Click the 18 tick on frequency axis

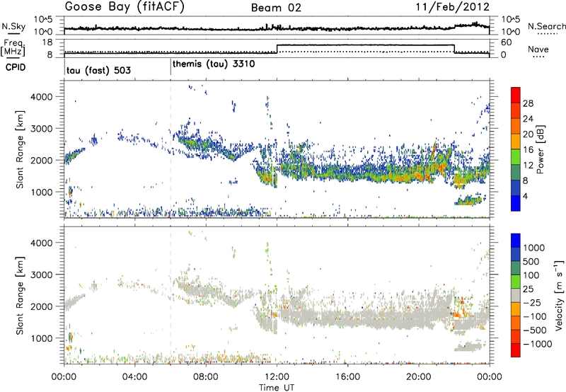click(x=47, y=42)
